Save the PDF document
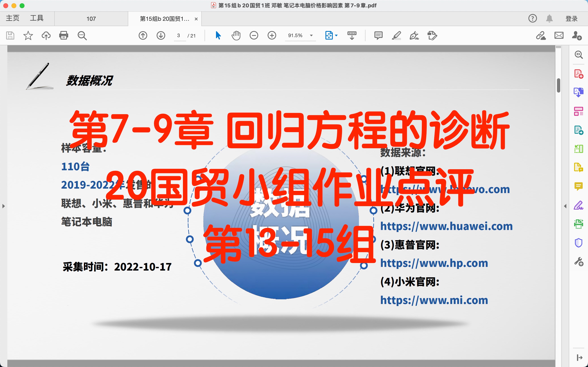Image resolution: width=588 pixels, height=367 pixels. tap(10, 35)
